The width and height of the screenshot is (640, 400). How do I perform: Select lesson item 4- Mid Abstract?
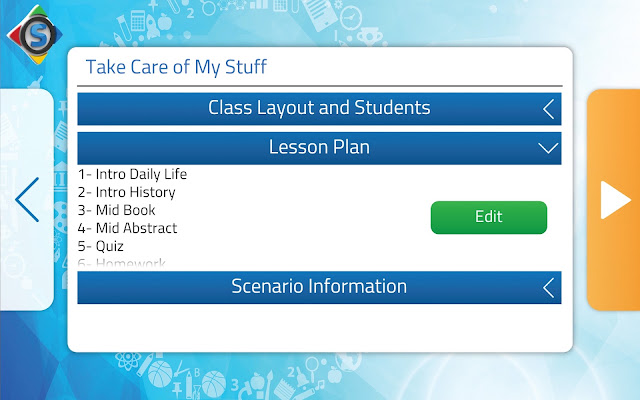point(127,228)
